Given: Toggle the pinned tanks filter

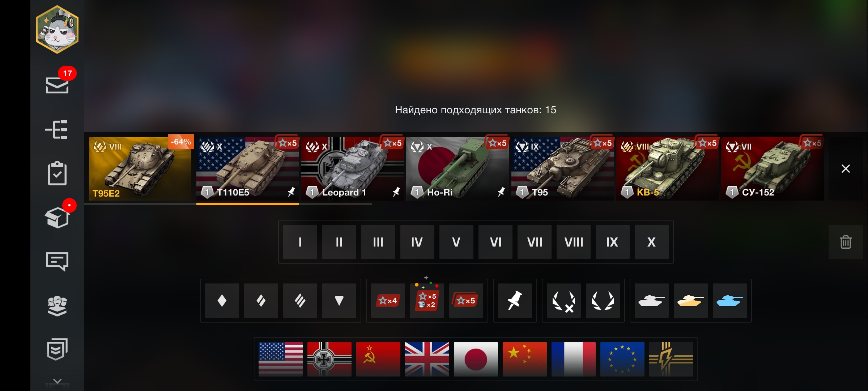Looking at the screenshot, I should 515,300.
